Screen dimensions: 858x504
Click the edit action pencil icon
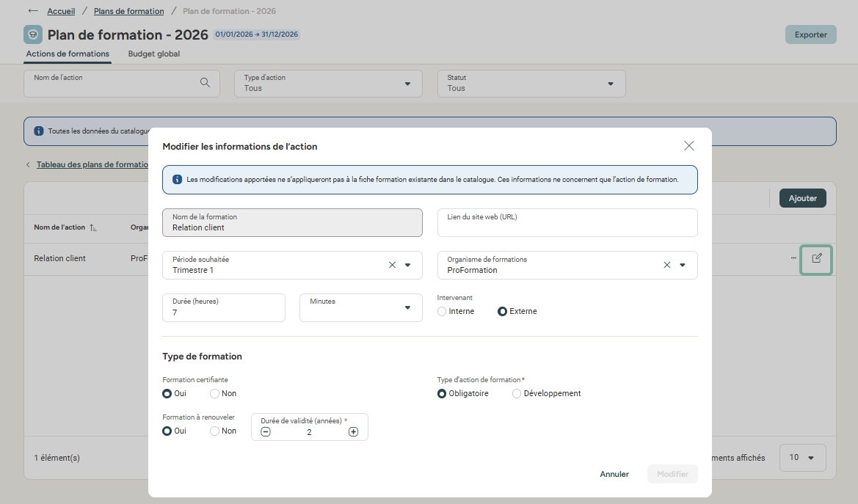(x=816, y=259)
